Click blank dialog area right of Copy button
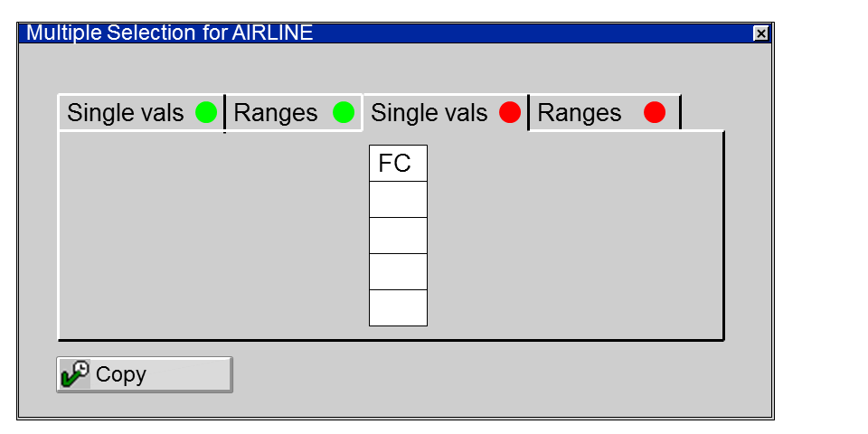868x434 pixels. pyautogui.click(x=497, y=374)
